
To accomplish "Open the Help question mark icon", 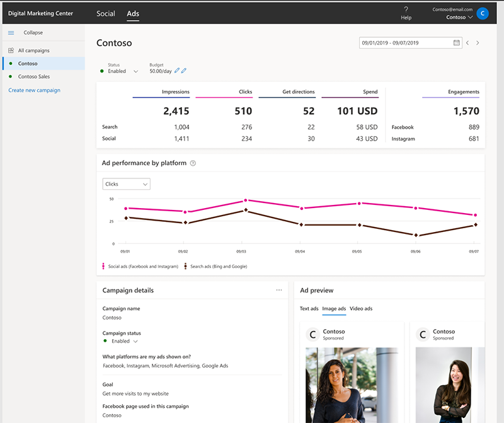I will click(x=406, y=9).
